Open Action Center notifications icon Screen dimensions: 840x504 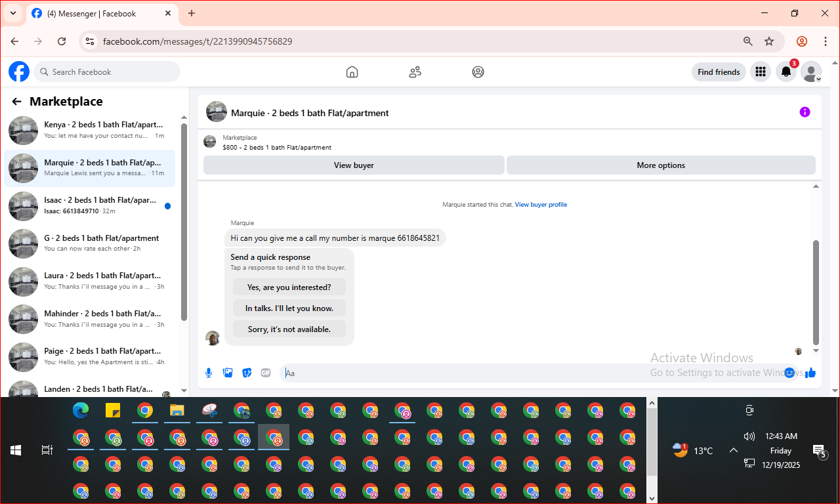(820, 451)
